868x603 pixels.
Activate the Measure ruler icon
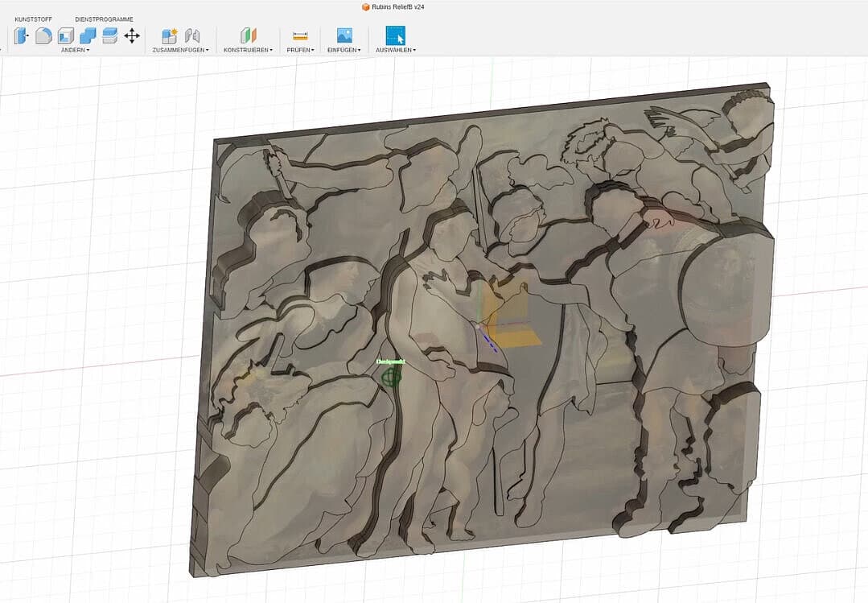[x=300, y=35]
